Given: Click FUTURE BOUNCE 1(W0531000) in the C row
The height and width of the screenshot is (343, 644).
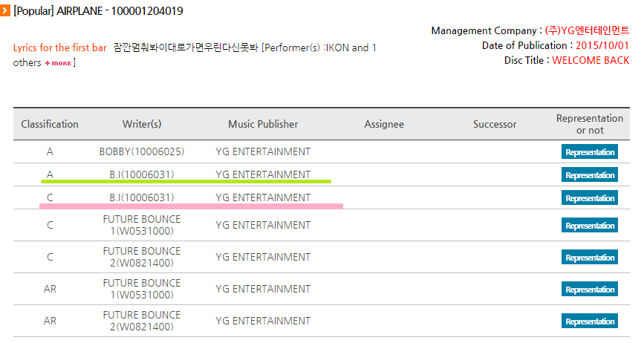Looking at the screenshot, I should (142, 225).
